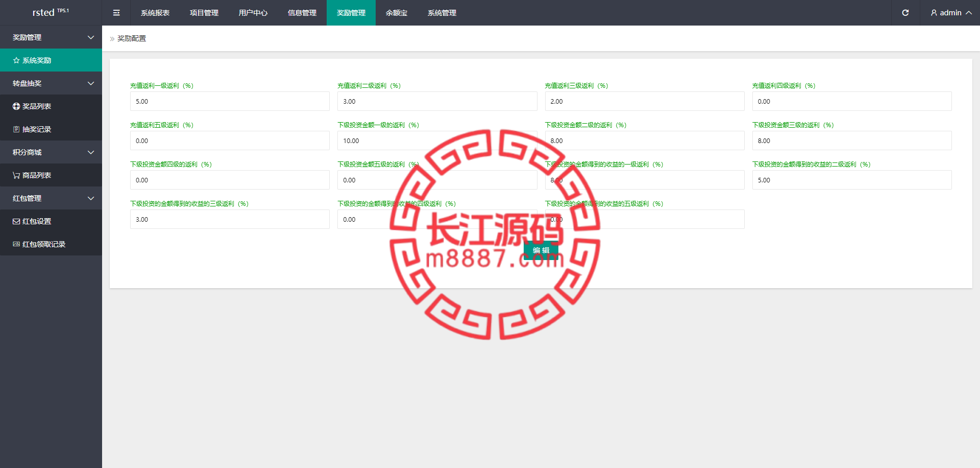Click the icon beside 红包领取记录
Viewport: 980px width, 468px height.
(x=16, y=244)
